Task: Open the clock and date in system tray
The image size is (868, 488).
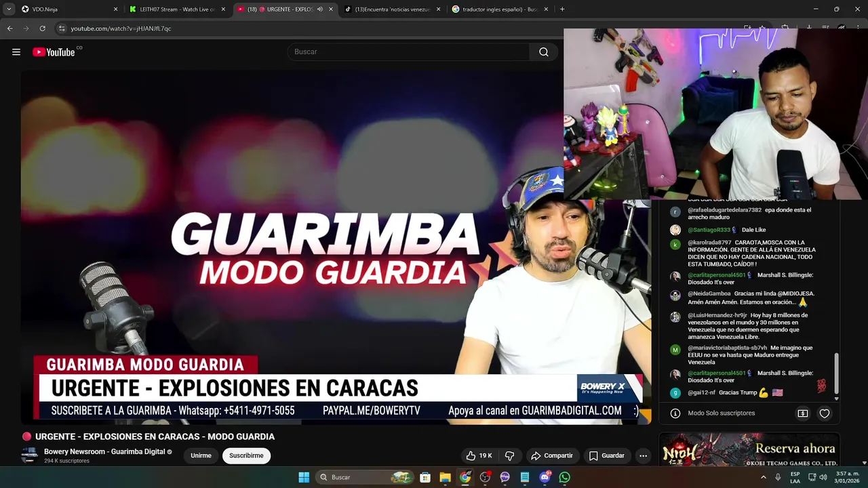Action: click(x=846, y=477)
